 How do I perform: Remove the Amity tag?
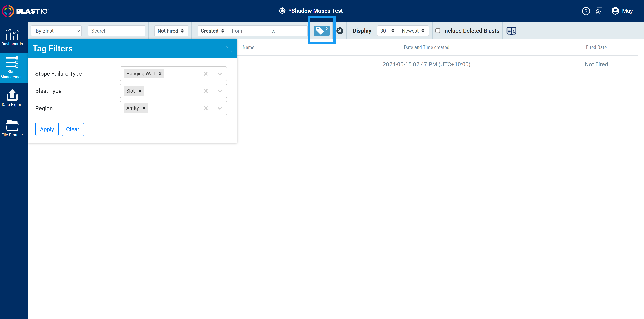pos(144,108)
